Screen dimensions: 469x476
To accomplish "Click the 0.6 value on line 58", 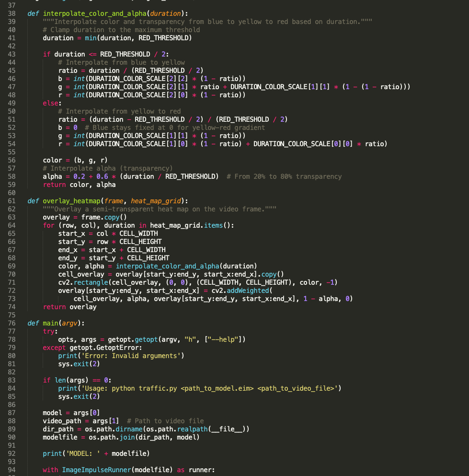I will tap(102, 177).
